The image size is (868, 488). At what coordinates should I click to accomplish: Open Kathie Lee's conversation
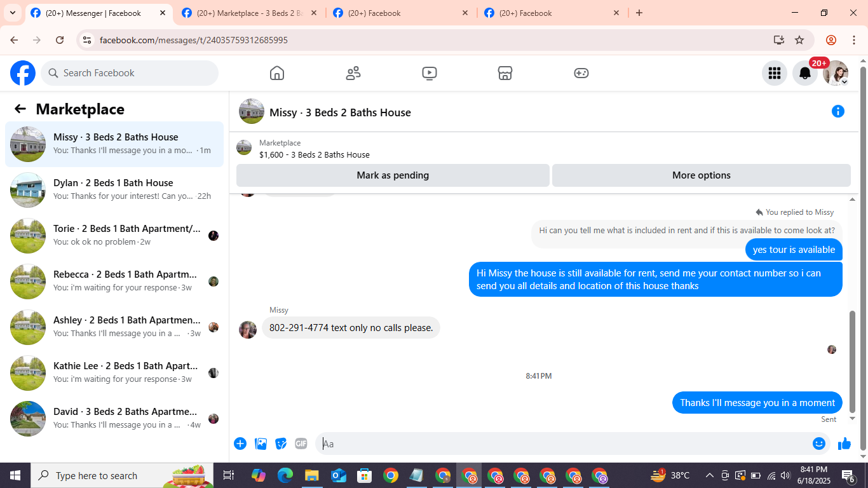coord(114,373)
